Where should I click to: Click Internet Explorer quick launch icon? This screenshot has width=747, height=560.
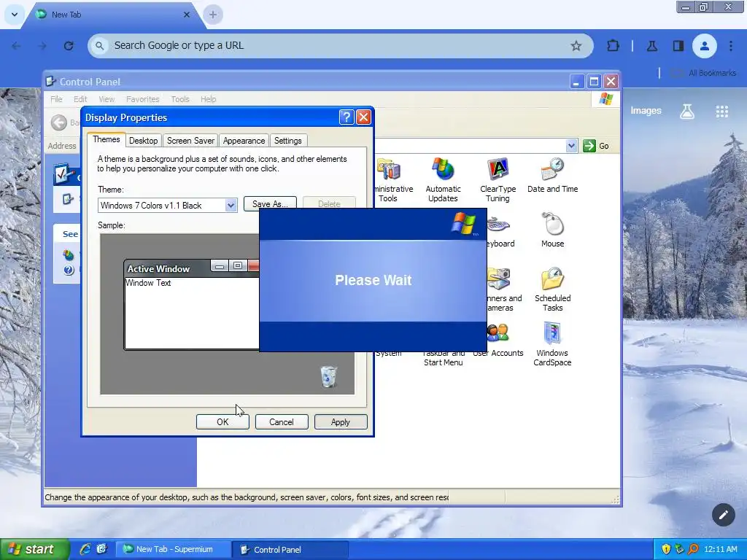(85, 549)
